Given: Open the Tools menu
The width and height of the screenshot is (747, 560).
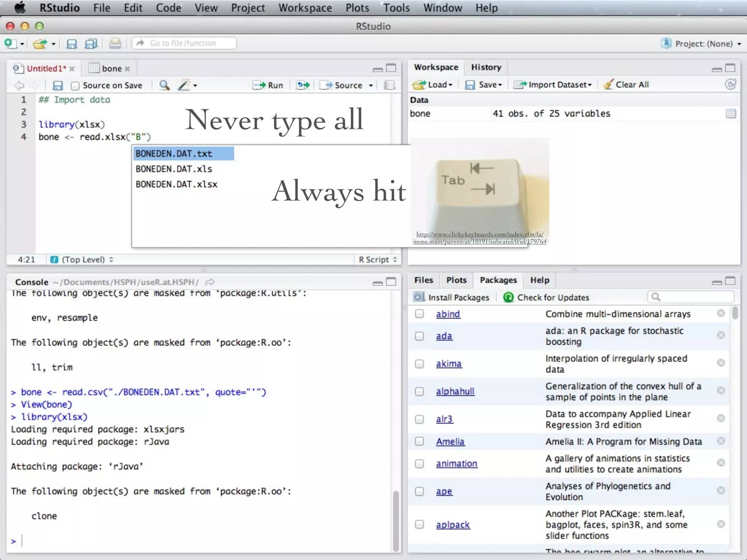Looking at the screenshot, I should pos(396,8).
